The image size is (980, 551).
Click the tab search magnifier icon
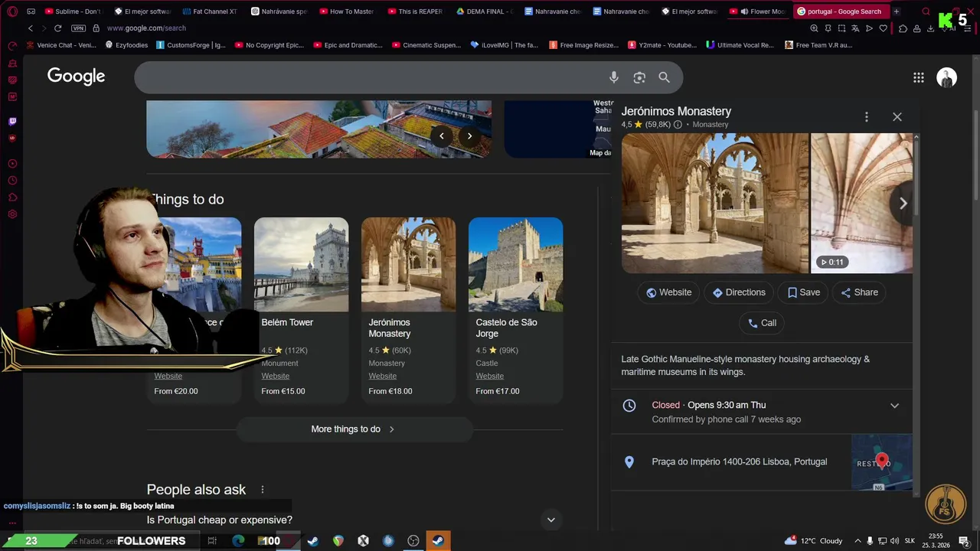tap(926, 11)
